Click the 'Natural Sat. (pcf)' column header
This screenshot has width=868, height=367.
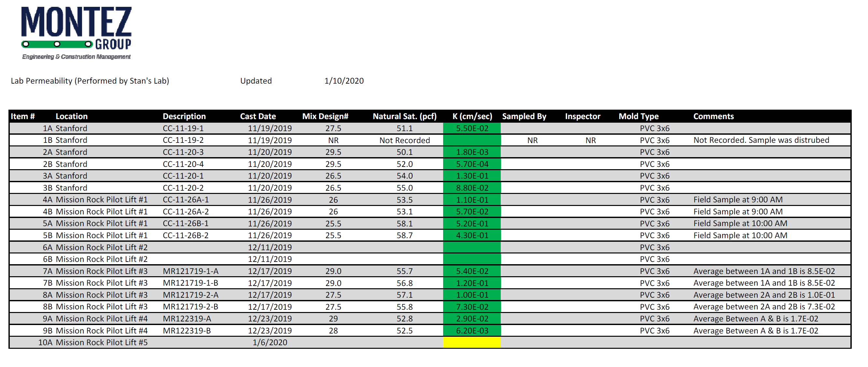[x=405, y=116]
